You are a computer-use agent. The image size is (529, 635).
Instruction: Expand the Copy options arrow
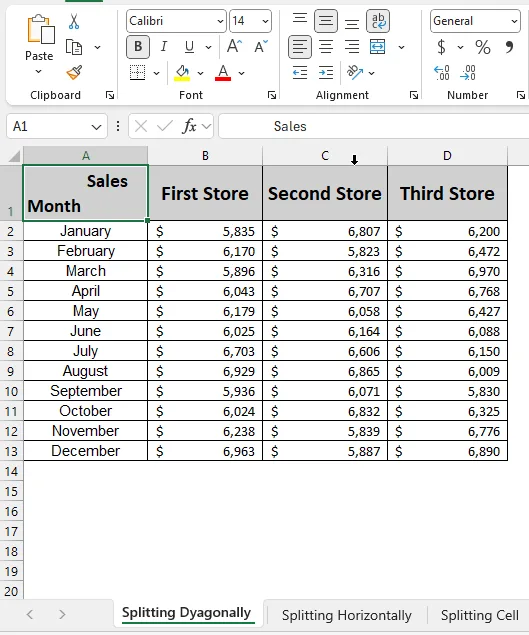tap(97, 47)
